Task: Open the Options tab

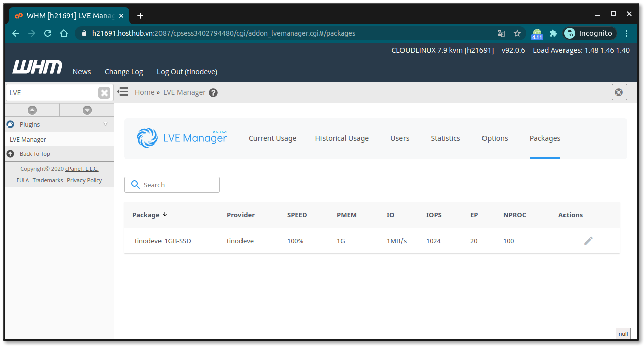Action: coord(495,138)
